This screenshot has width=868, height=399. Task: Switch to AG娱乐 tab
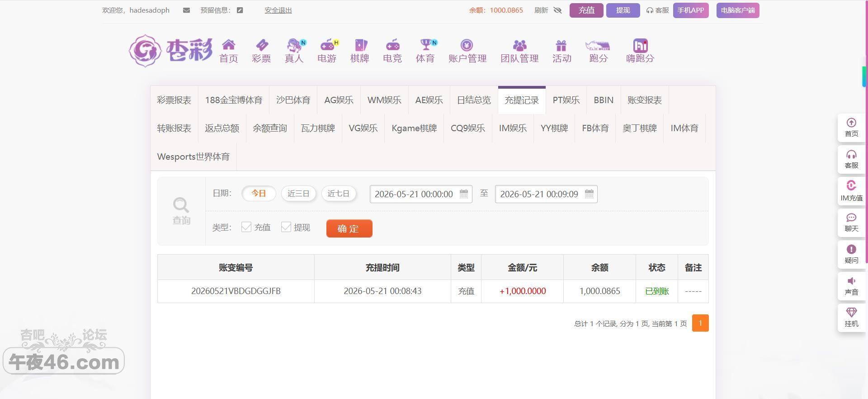[x=339, y=100]
